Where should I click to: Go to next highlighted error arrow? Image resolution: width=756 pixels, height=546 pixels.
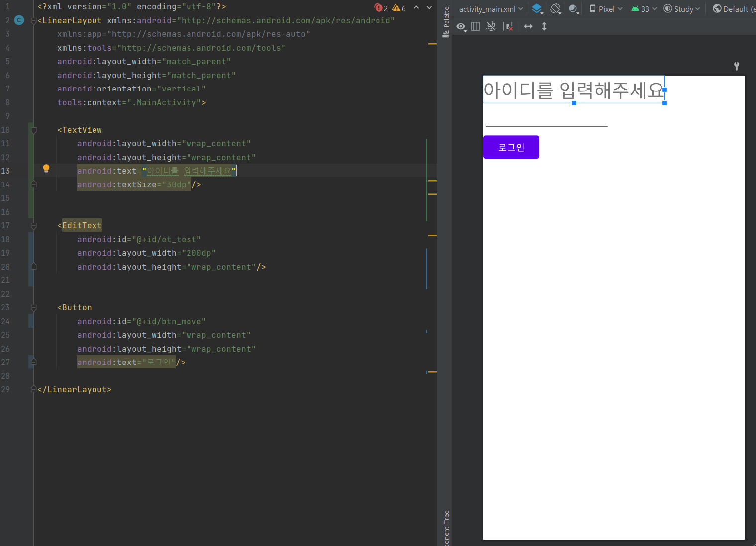pos(429,8)
